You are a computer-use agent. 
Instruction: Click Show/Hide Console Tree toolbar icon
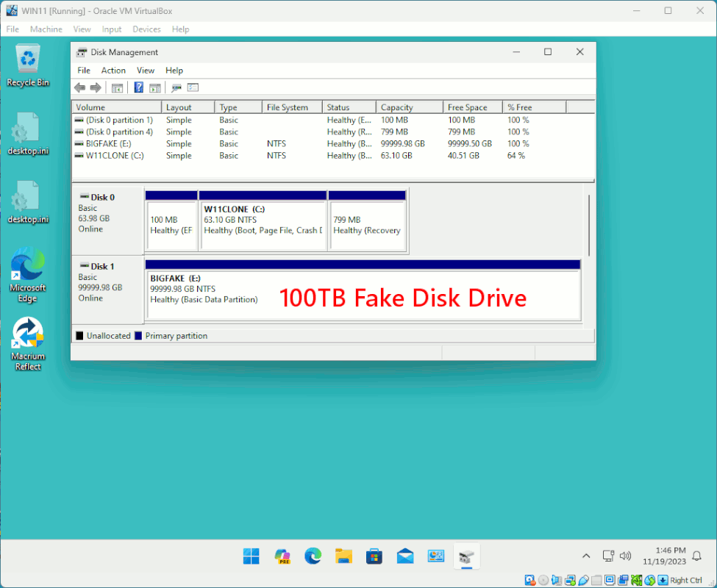click(x=117, y=87)
